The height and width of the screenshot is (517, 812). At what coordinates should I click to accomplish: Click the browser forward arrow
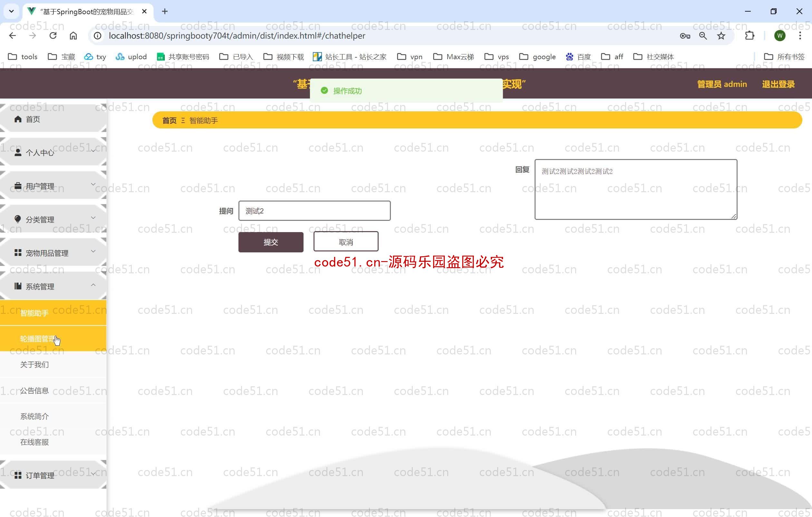(x=33, y=36)
